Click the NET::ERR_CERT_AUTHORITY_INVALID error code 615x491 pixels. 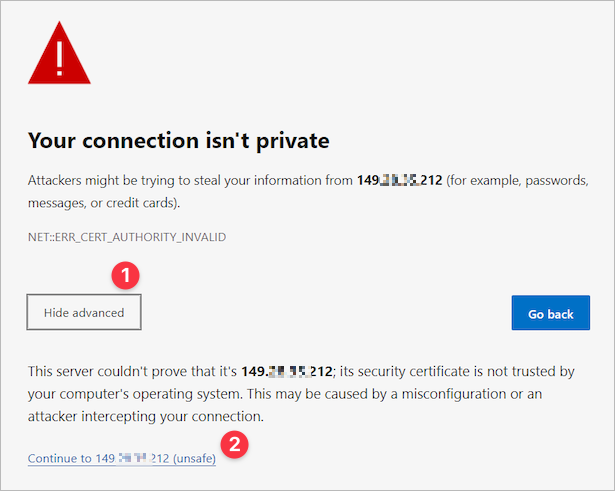tap(127, 236)
